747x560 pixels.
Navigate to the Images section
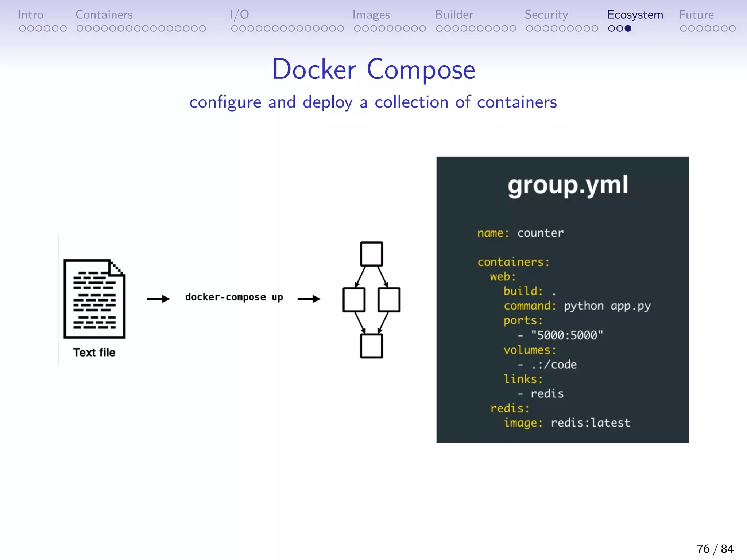pyautogui.click(x=371, y=15)
